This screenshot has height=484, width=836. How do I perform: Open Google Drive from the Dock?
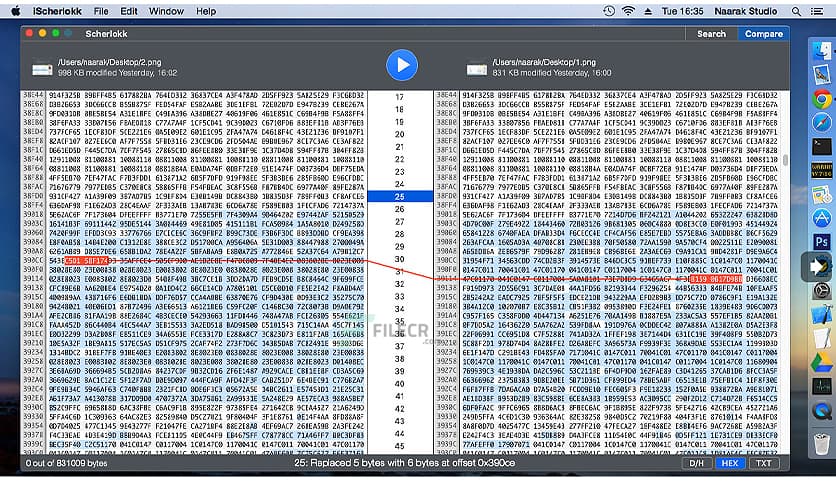[x=822, y=362]
